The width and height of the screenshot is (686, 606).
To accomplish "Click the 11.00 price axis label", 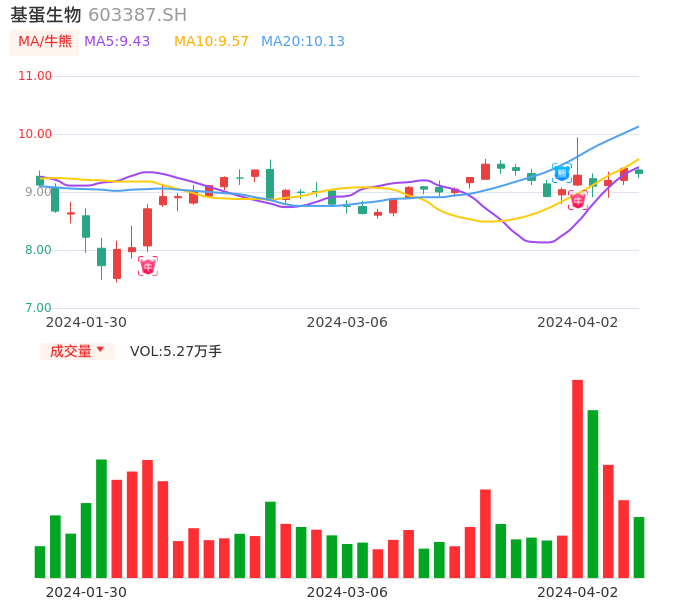I will coord(35,76).
